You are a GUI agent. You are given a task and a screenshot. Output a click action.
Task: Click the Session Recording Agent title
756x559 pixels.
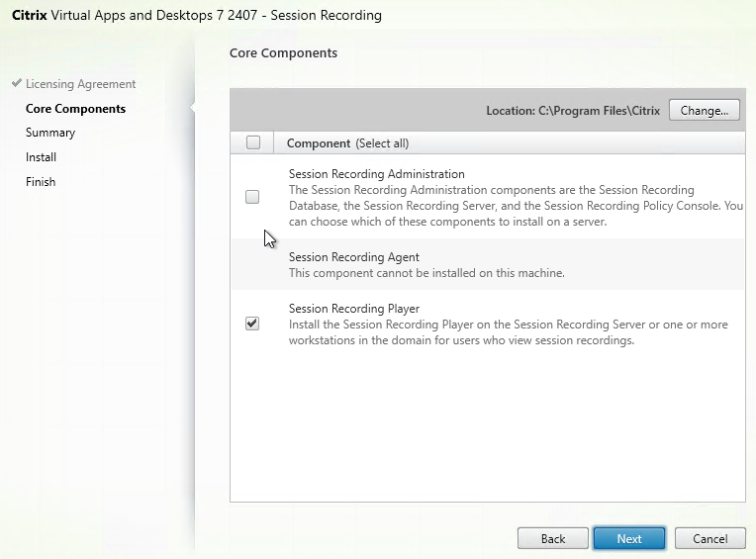354,257
